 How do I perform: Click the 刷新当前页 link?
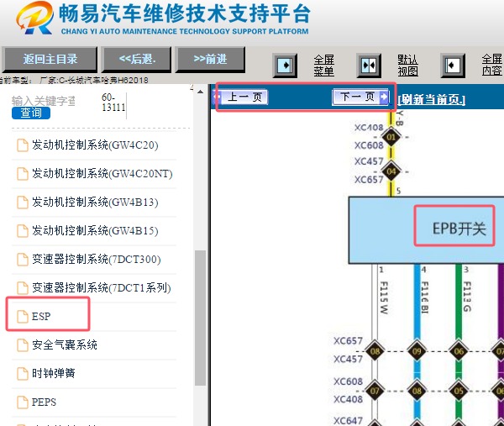coord(432,100)
